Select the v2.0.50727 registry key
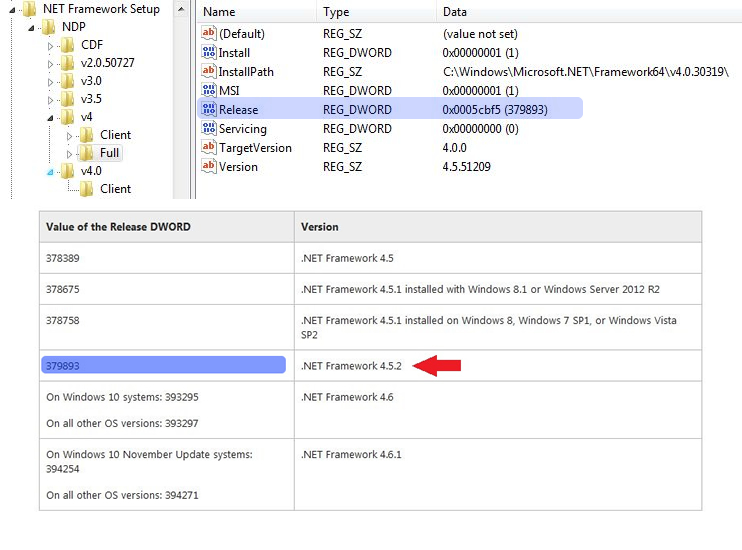 [x=107, y=63]
